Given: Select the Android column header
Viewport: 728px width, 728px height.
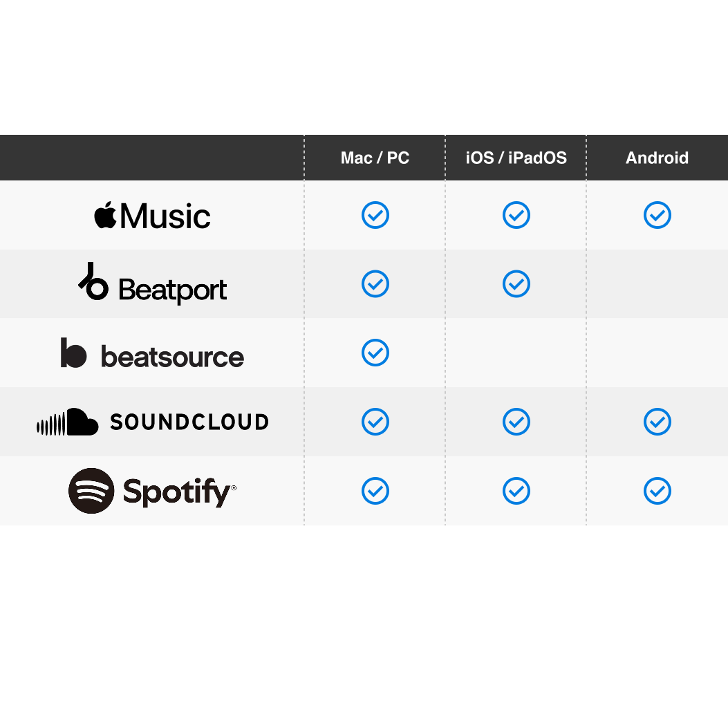Looking at the screenshot, I should point(657,158).
